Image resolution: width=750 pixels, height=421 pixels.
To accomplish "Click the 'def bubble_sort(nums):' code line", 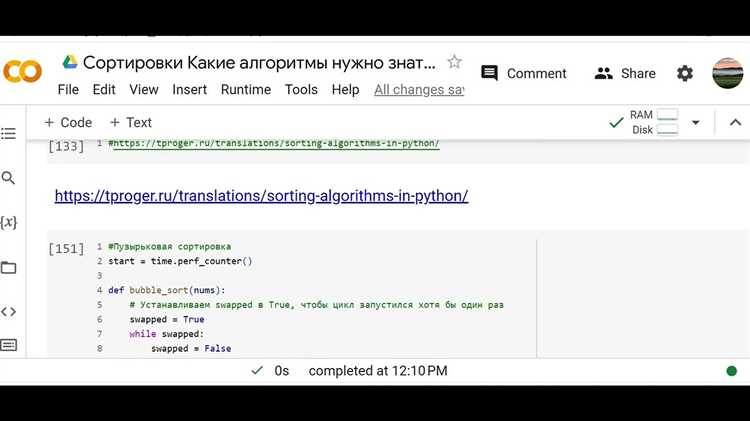I will (166, 290).
